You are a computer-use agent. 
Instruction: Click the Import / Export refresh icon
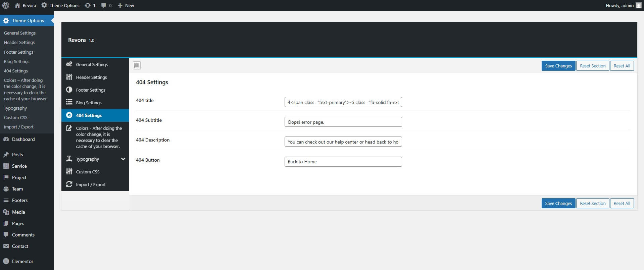[69, 184]
